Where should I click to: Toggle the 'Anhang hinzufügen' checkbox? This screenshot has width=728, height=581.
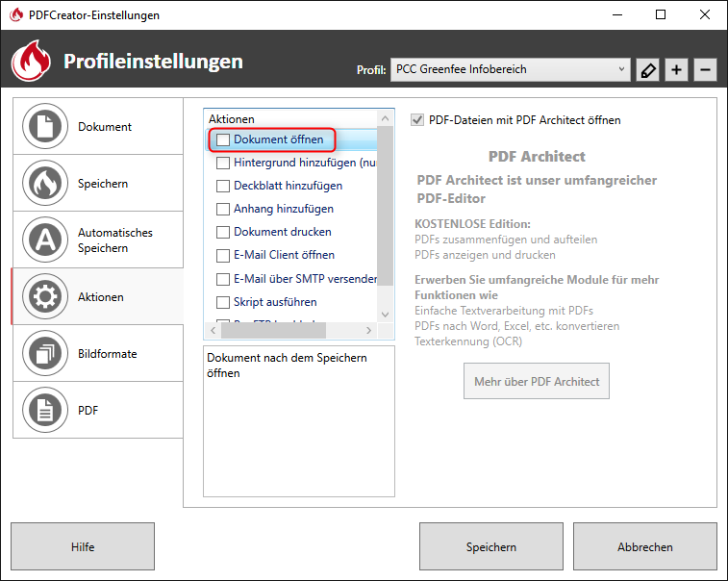coord(223,209)
